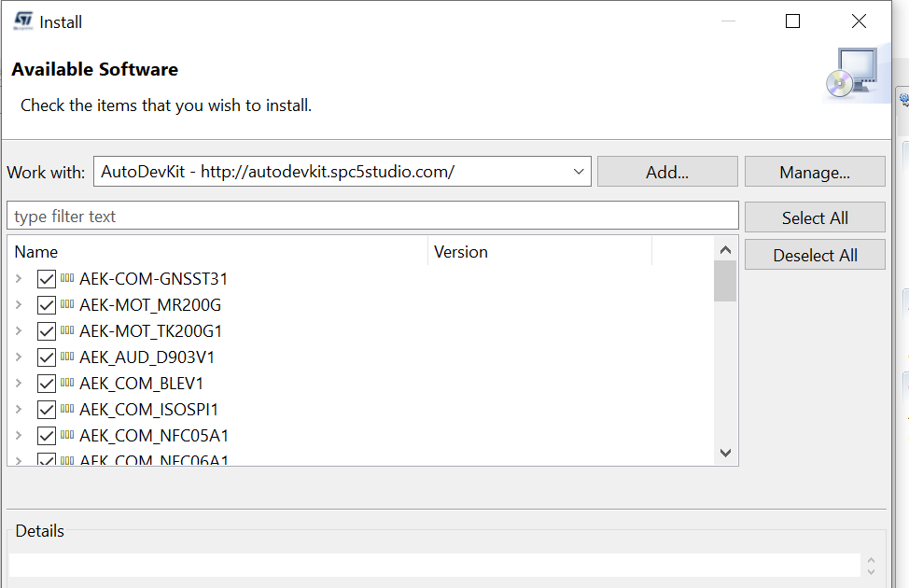Toggle the AEK_COM_NFC05A1 checkbox
This screenshot has height=588, width=909.
pyautogui.click(x=47, y=435)
